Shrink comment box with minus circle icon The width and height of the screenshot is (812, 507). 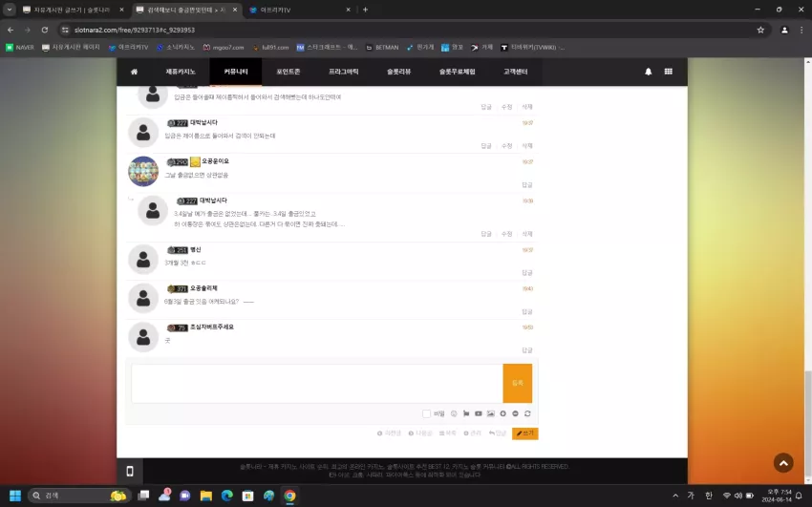click(515, 413)
